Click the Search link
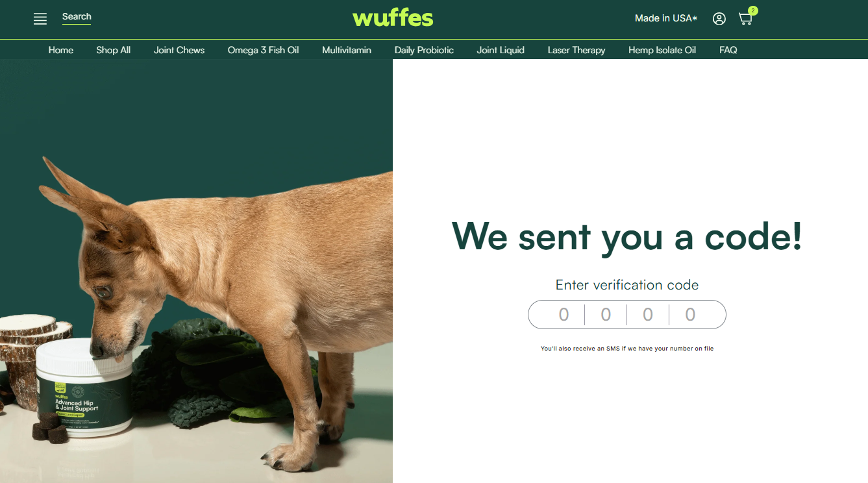868x483 pixels. coord(77,17)
